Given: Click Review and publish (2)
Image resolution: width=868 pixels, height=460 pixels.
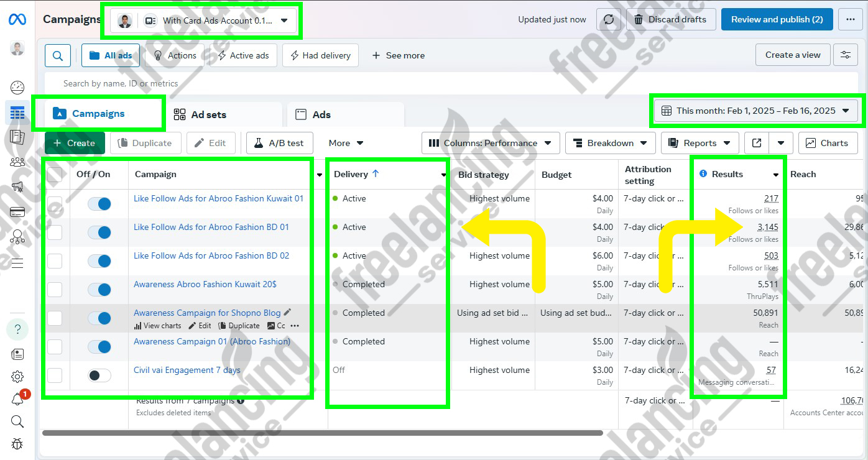Looking at the screenshot, I should pyautogui.click(x=777, y=19).
